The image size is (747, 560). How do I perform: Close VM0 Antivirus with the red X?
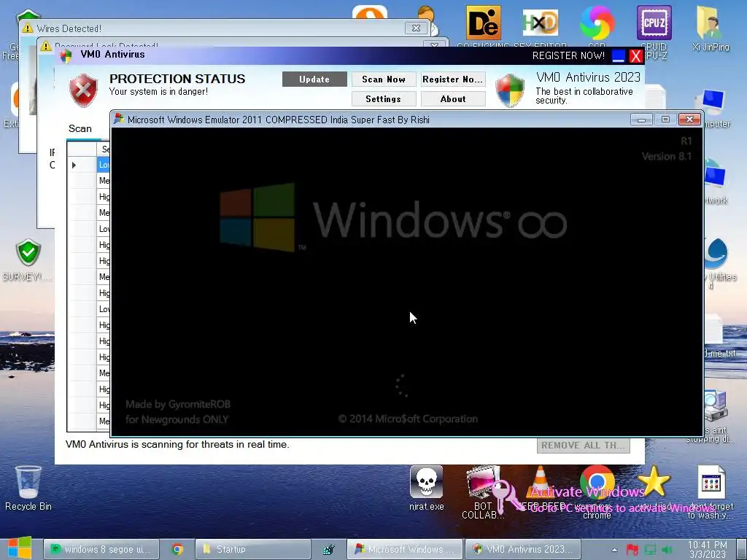[x=635, y=55]
